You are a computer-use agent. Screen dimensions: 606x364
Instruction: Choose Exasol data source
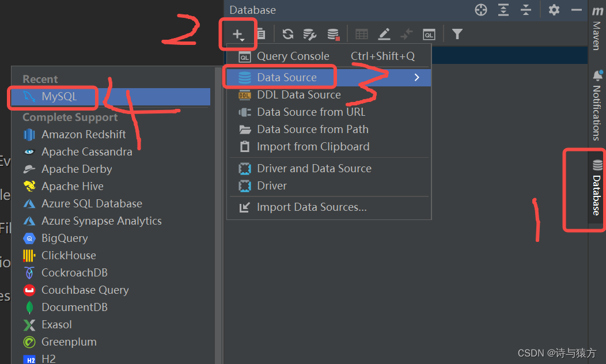tap(111, 325)
